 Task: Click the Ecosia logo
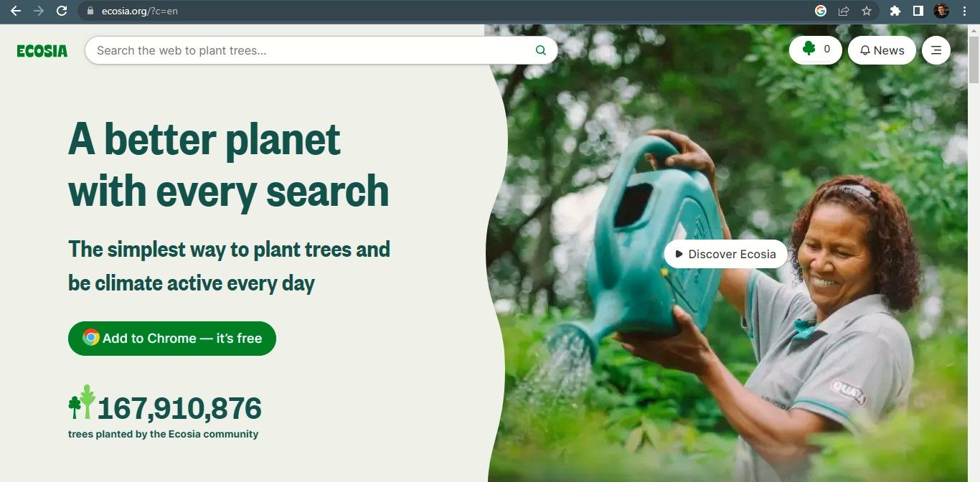42,51
